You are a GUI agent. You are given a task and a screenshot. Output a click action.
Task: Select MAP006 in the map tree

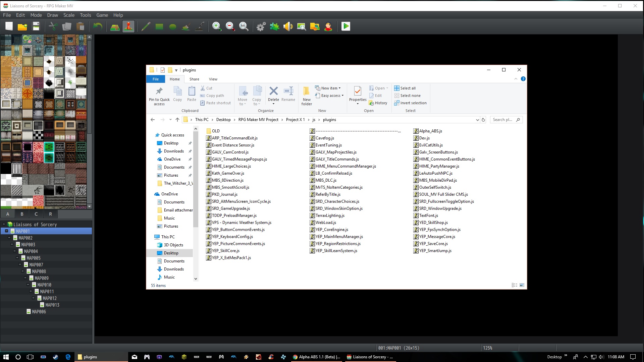pyautogui.click(x=39, y=312)
